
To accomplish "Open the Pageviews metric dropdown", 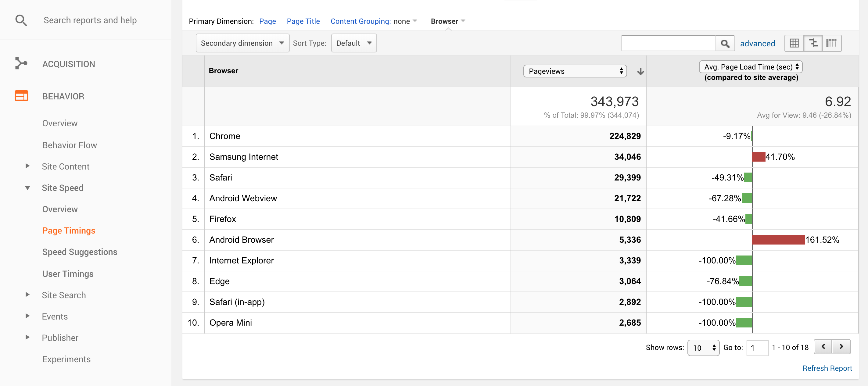I will [575, 71].
